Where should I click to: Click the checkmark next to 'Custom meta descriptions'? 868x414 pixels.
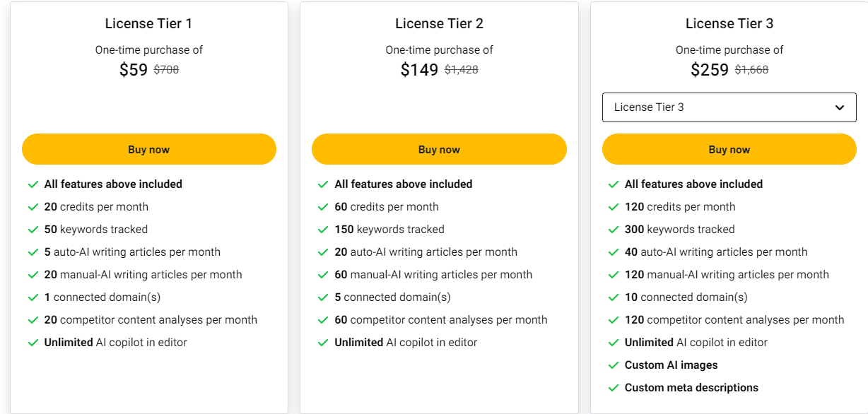tap(614, 387)
